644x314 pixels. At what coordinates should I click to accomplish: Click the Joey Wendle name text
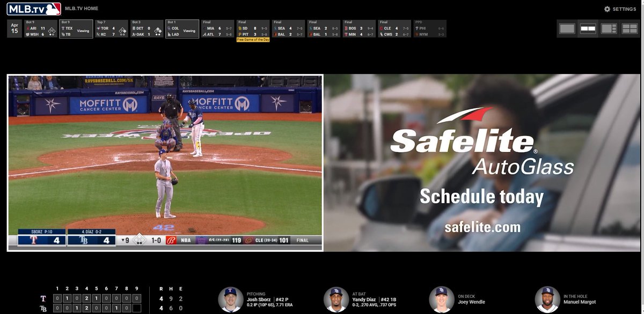tap(471, 302)
